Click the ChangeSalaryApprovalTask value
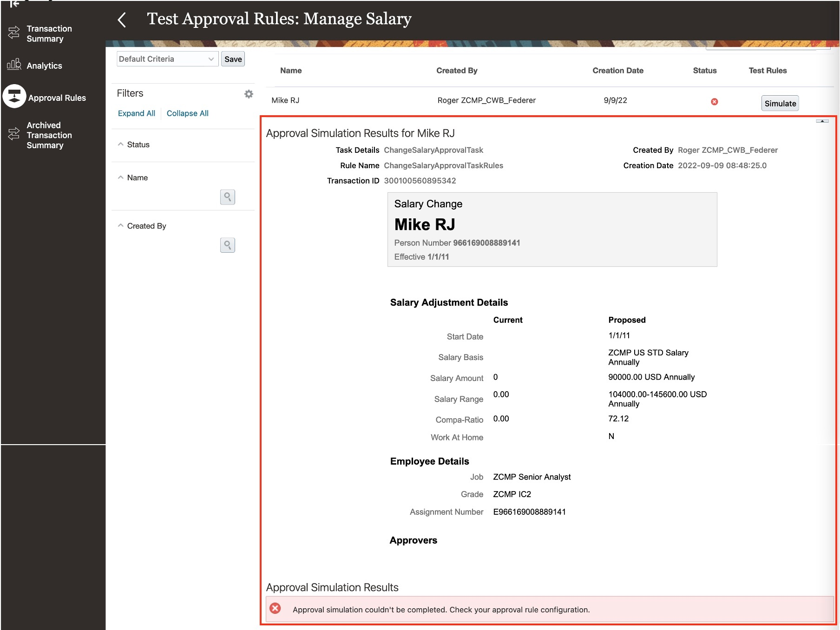840x630 pixels. [433, 150]
